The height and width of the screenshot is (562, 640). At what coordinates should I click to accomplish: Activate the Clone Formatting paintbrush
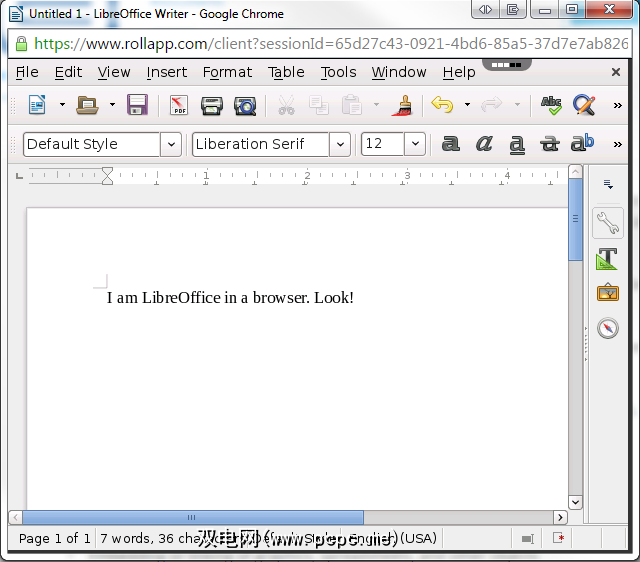[x=402, y=106]
